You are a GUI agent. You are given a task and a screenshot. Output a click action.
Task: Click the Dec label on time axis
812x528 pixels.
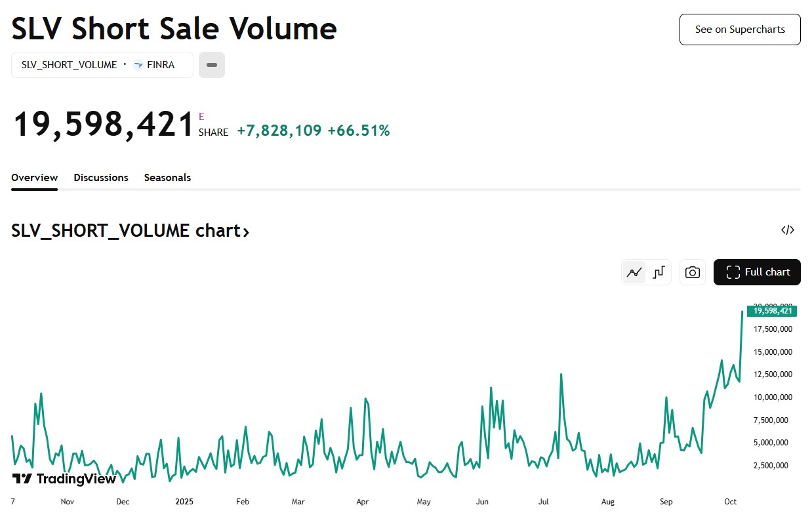tap(123, 502)
